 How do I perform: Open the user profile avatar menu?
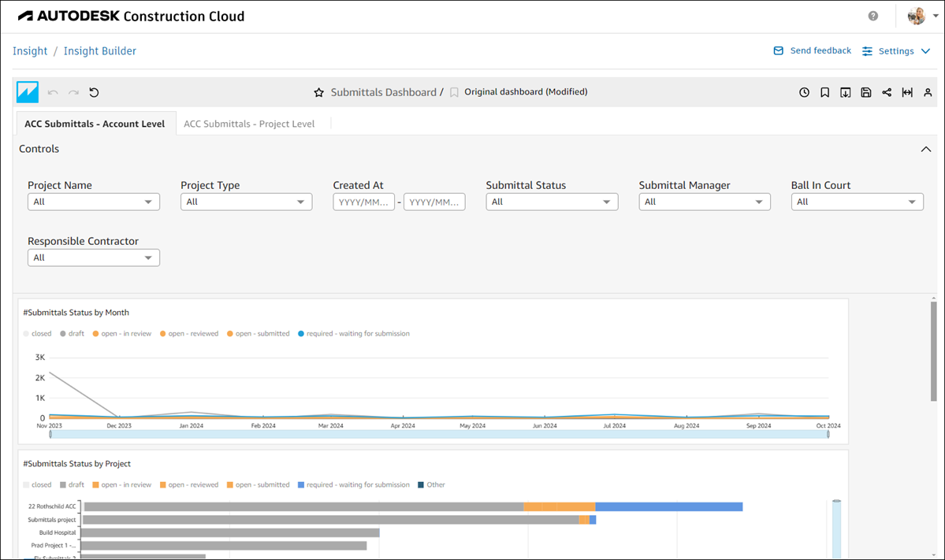(x=916, y=17)
